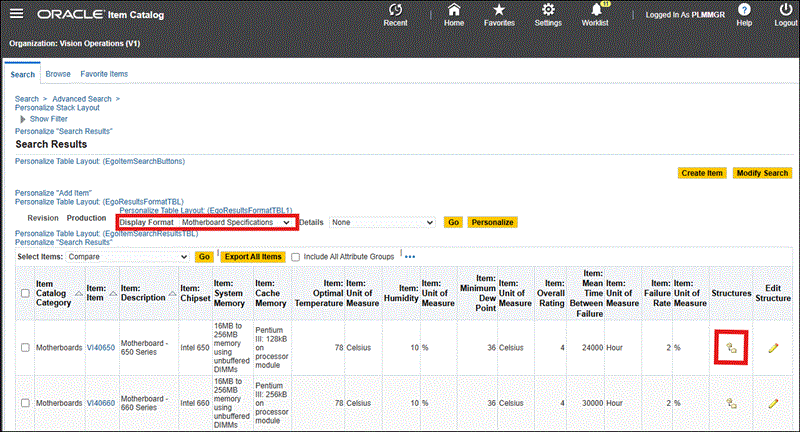Click the Logged In As PLMMGR text
This screenshot has height=432, width=800.
tap(685, 15)
